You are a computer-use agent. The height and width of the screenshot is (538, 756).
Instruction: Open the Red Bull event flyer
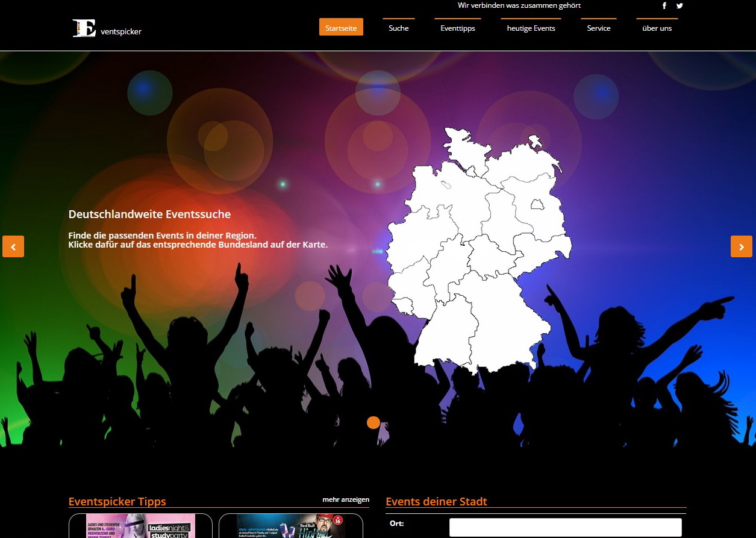[x=290, y=526]
